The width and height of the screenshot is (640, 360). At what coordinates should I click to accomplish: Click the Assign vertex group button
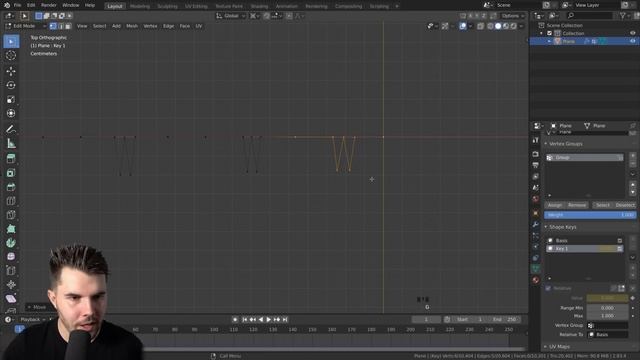tap(555, 205)
